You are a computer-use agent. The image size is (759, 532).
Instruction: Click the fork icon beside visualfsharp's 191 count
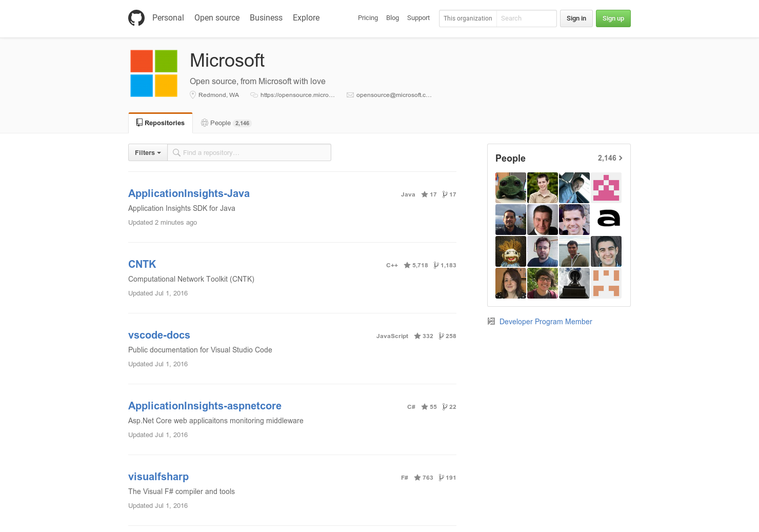coord(439,477)
